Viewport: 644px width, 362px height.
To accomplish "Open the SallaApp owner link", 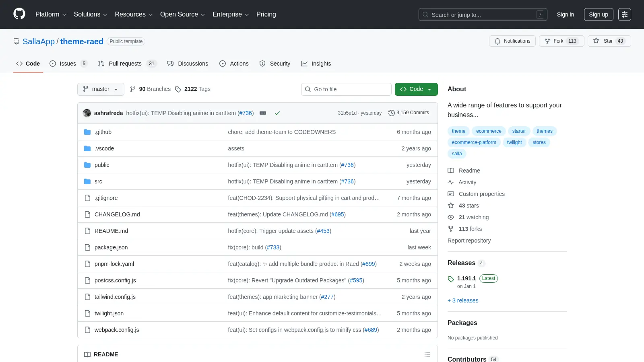I will click(39, 41).
